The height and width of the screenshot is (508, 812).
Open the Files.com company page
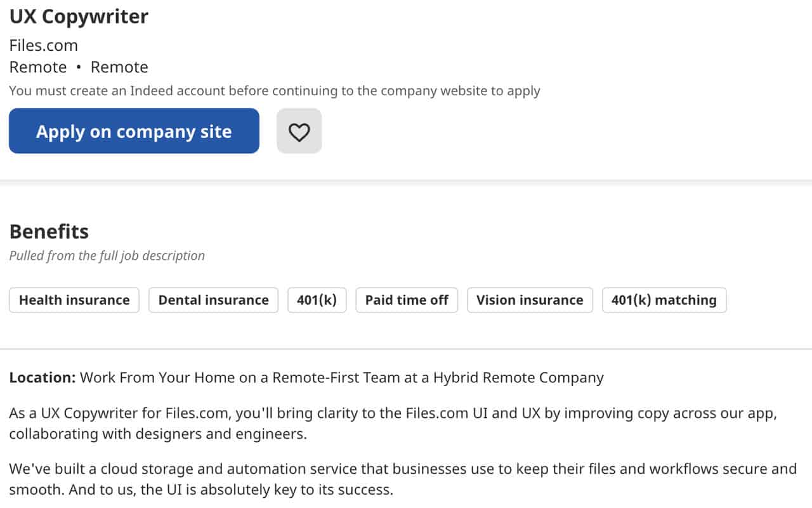43,45
